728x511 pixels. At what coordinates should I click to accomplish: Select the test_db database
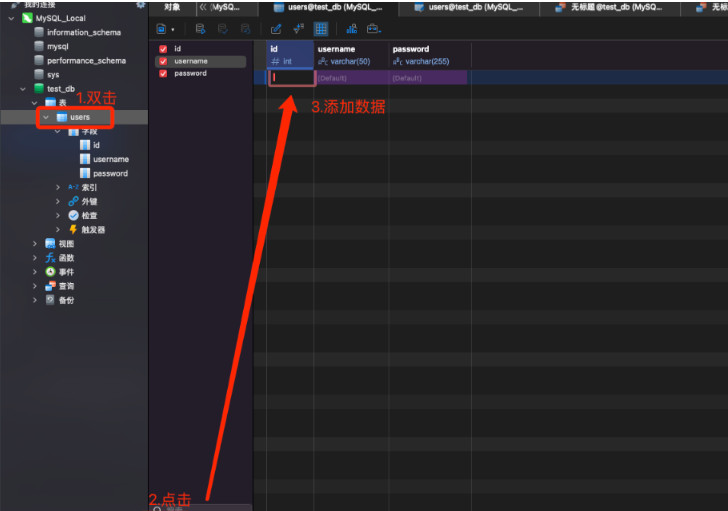[60, 89]
